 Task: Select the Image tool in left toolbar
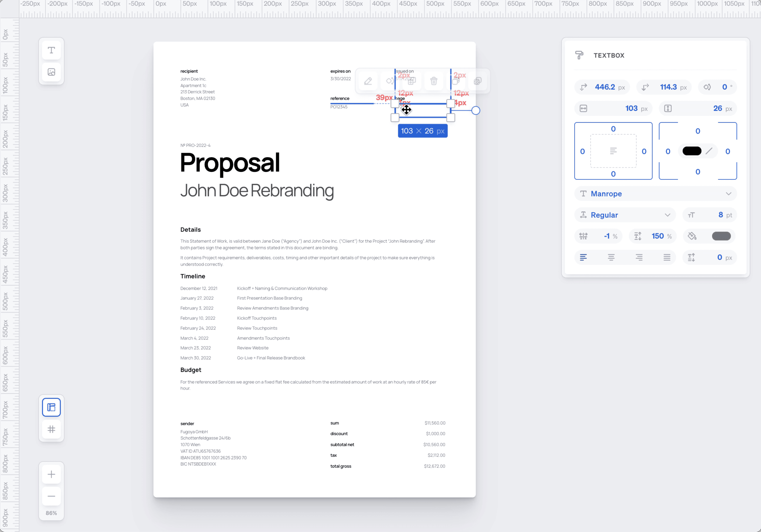(51, 72)
